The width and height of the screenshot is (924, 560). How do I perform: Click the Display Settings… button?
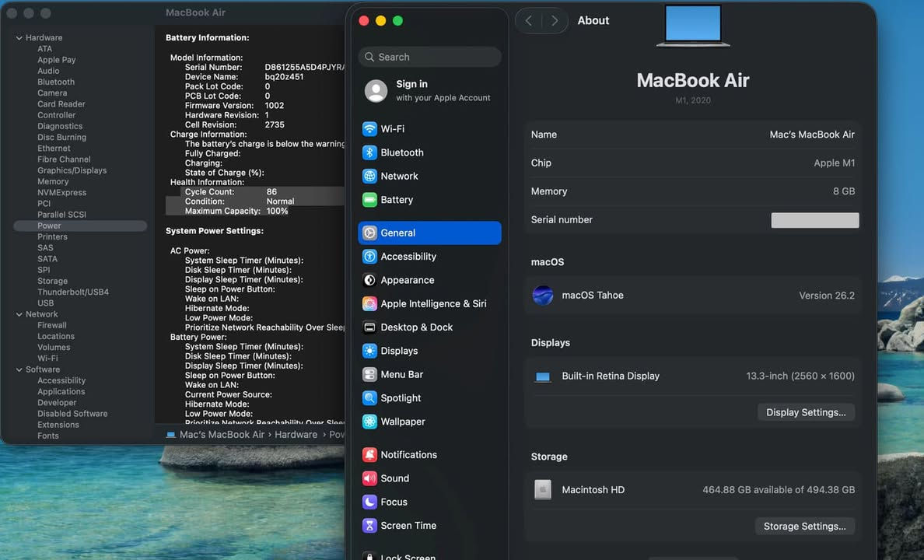pyautogui.click(x=806, y=412)
